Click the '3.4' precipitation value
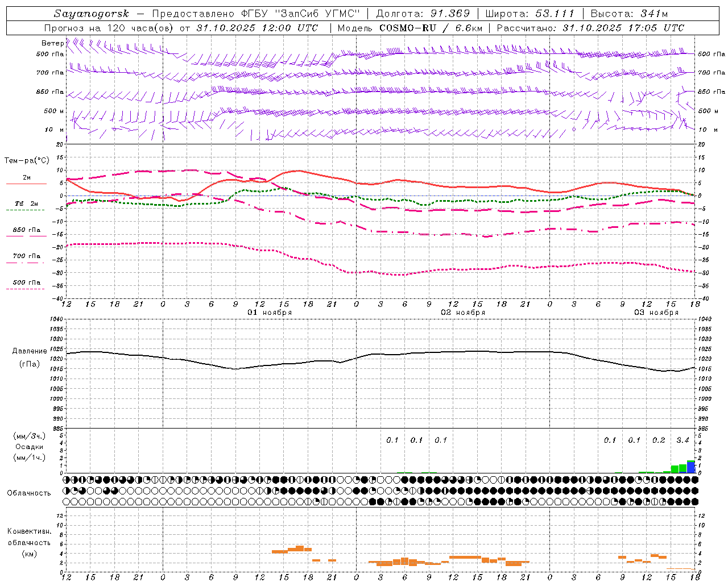 tap(682, 440)
